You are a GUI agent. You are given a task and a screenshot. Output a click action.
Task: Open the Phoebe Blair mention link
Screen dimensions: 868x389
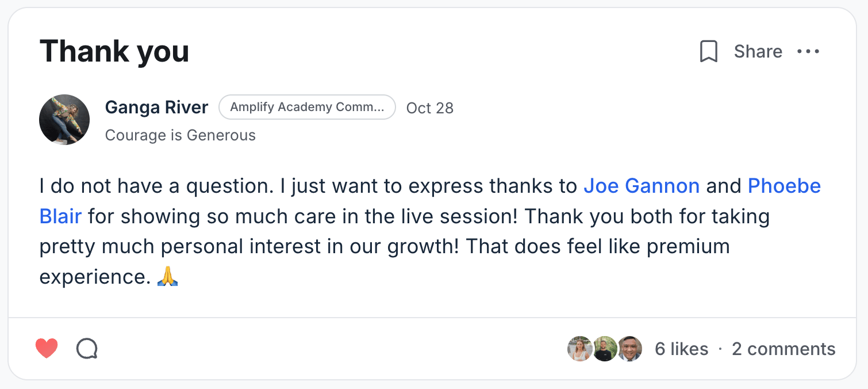(784, 186)
